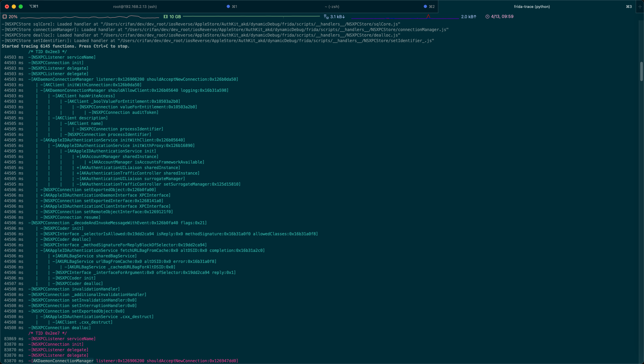Click the 'Started tracing 6145 functions' line
The image size is (644, 364).
[x=66, y=46]
